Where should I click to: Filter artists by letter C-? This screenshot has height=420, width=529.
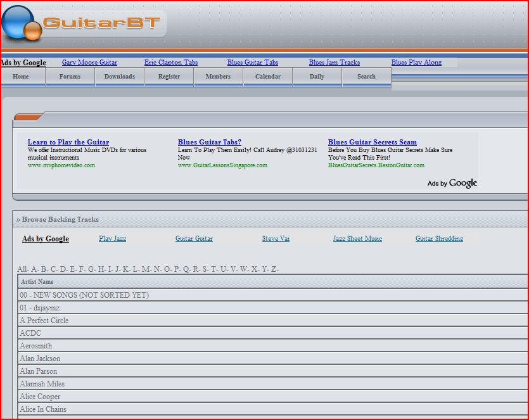54,269
